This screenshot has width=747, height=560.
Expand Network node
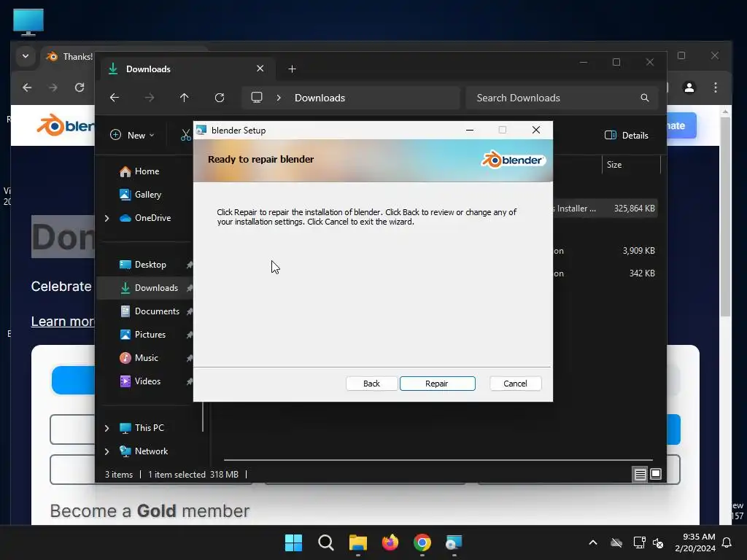(x=107, y=451)
